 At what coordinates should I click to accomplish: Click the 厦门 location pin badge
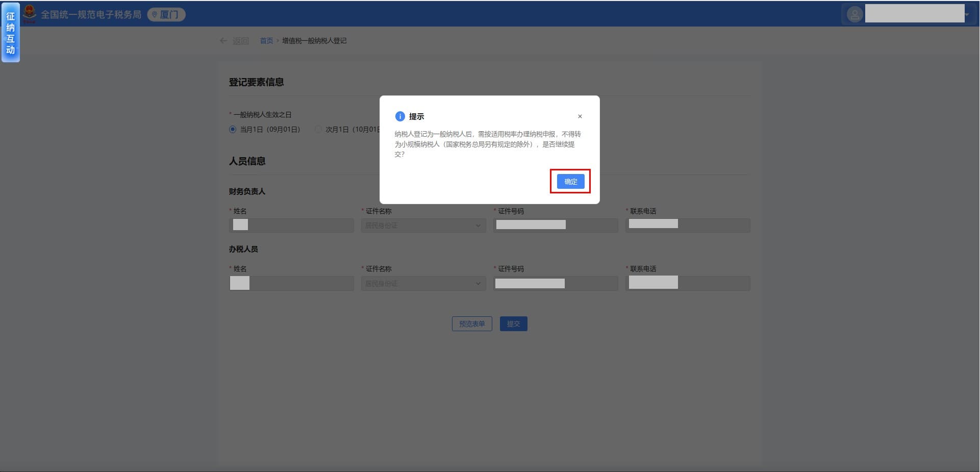(166, 15)
